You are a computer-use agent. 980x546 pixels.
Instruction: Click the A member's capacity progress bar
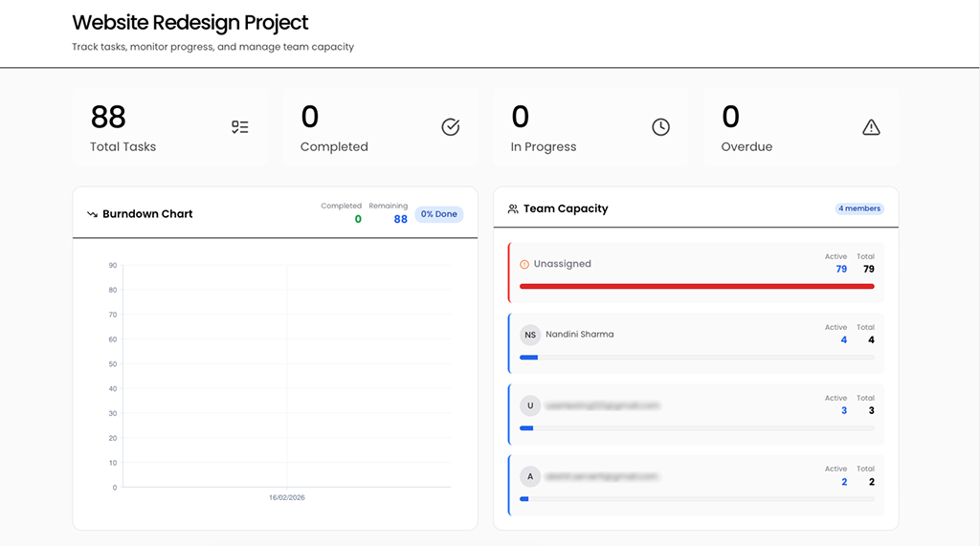697,498
